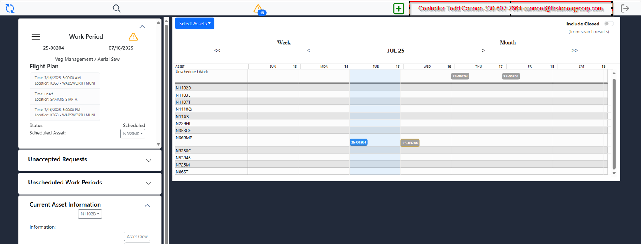The image size is (644, 244).
Task: Select blue 25-00204 event on N369MP row
Action: (358, 143)
